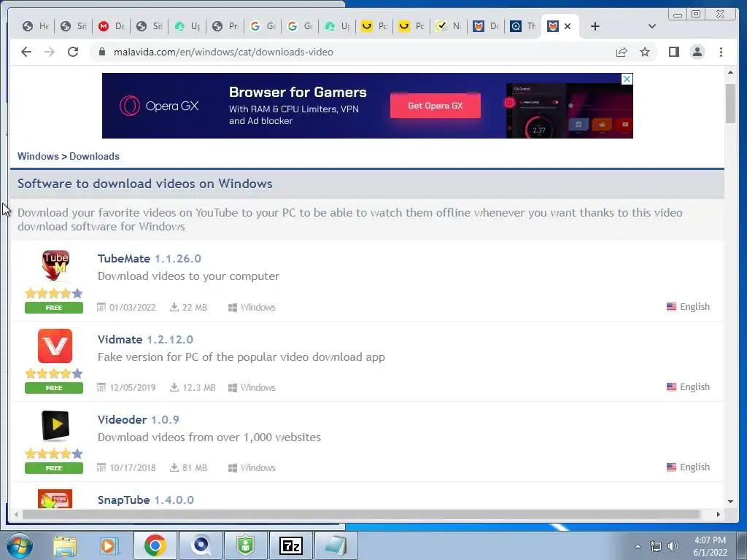Click English language on Vidmate row
Viewport: 747px width, 560px height.
point(688,386)
